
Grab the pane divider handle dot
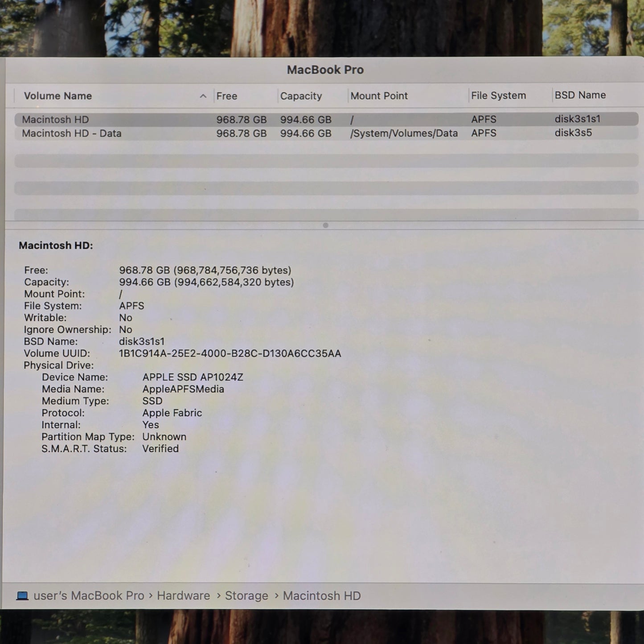(325, 225)
